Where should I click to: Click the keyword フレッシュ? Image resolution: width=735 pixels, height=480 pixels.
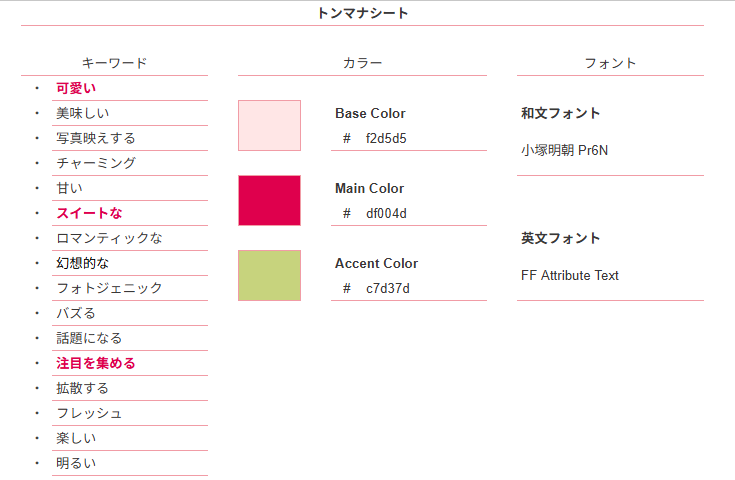tap(89, 413)
